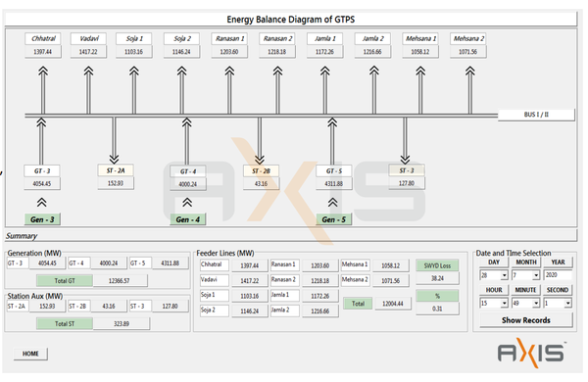
Task: Open the DAY dropdown showing 28
Action: (504, 275)
